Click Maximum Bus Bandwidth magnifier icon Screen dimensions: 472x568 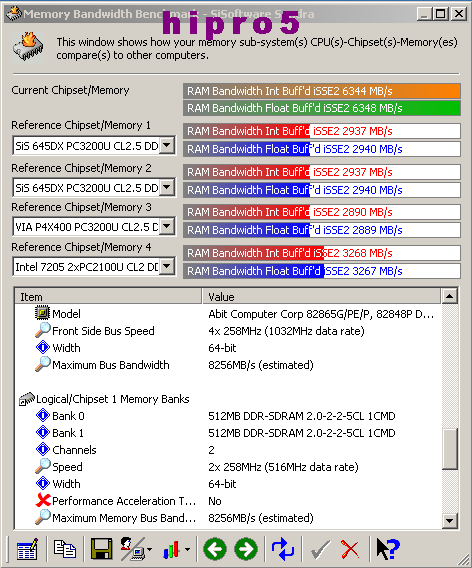point(42,364)
